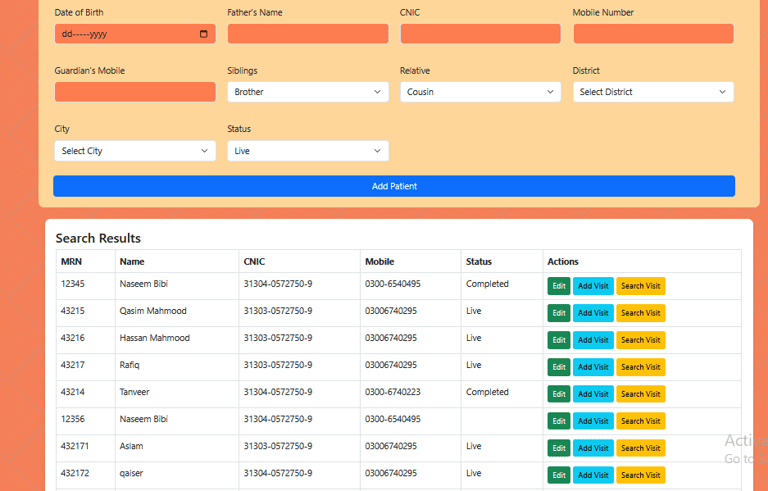
Task: Open the Select District dropdown
Action: [x=653, y=92]
